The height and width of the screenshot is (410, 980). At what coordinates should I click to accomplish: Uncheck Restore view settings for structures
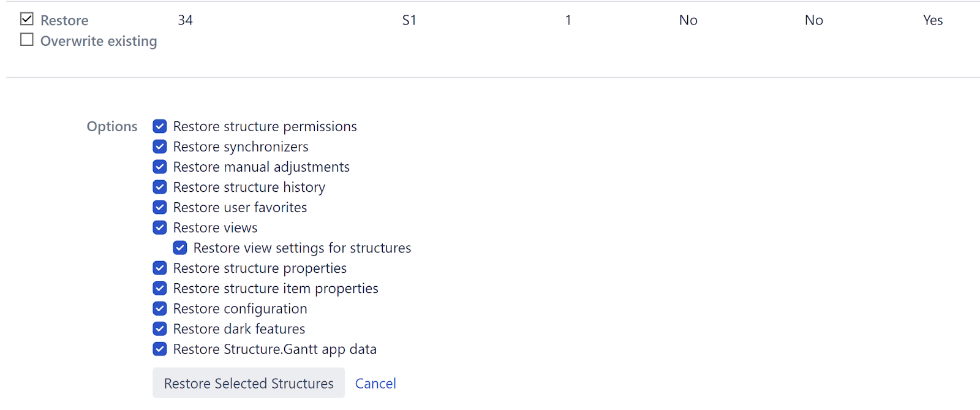tap(180, 248)
